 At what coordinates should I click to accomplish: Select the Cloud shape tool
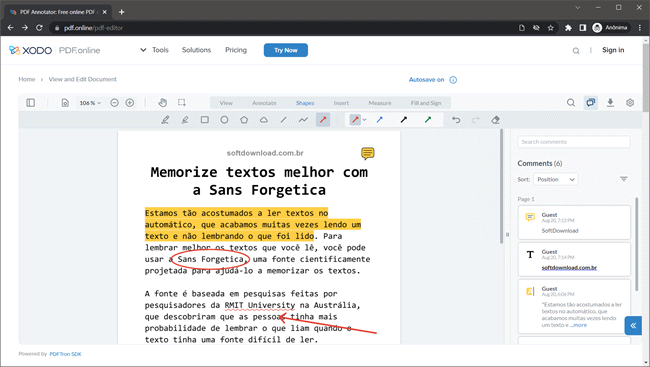pos(264,120)
